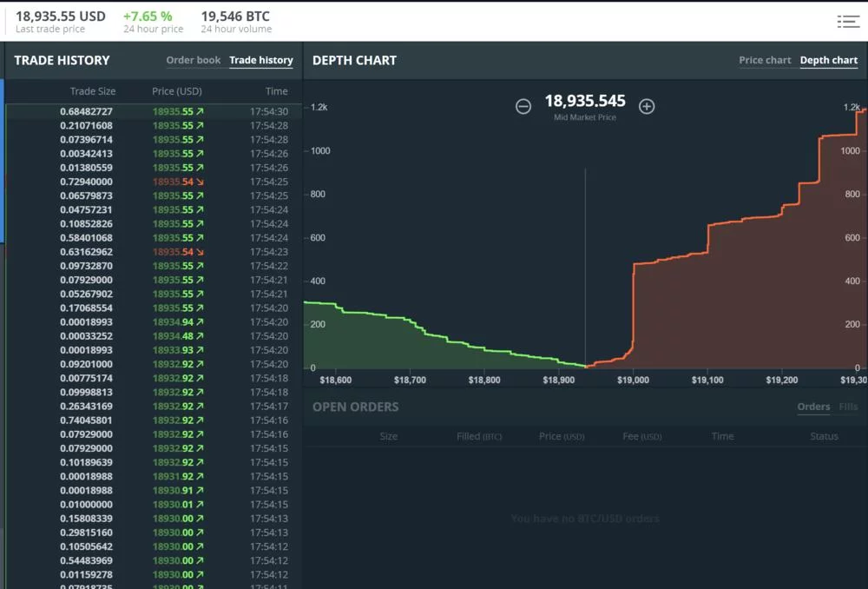Click the minus zoom-out icon on depth chart
The height and width of the screenshot is (589, 868).
point(523,106)
